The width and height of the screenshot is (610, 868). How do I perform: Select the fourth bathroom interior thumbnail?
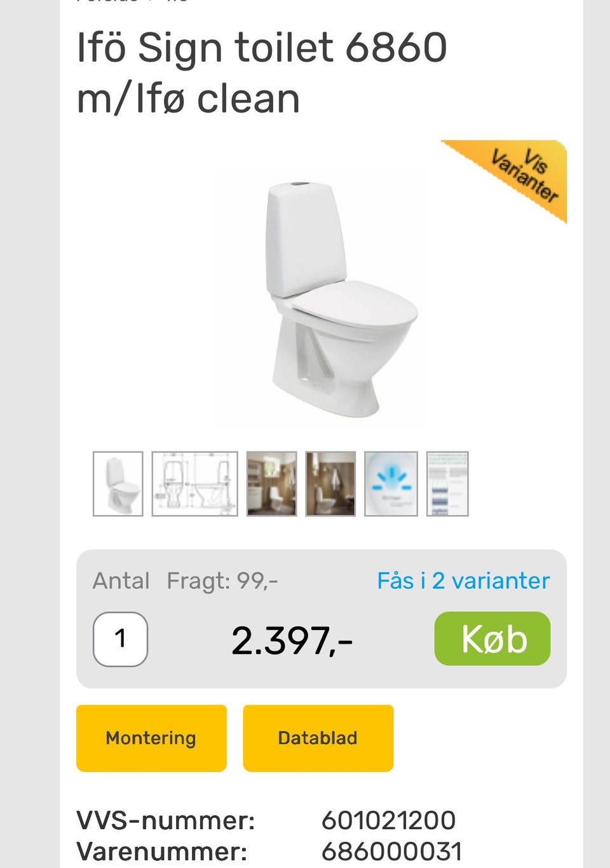tap(330, 484)
